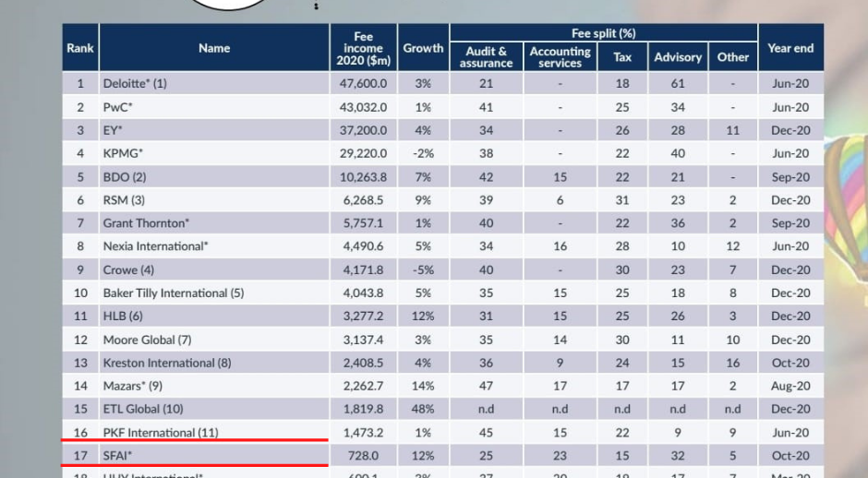
Task: Select the Mazars* (9) name cell
Action: pyautogui.click(x=214, y=386)
